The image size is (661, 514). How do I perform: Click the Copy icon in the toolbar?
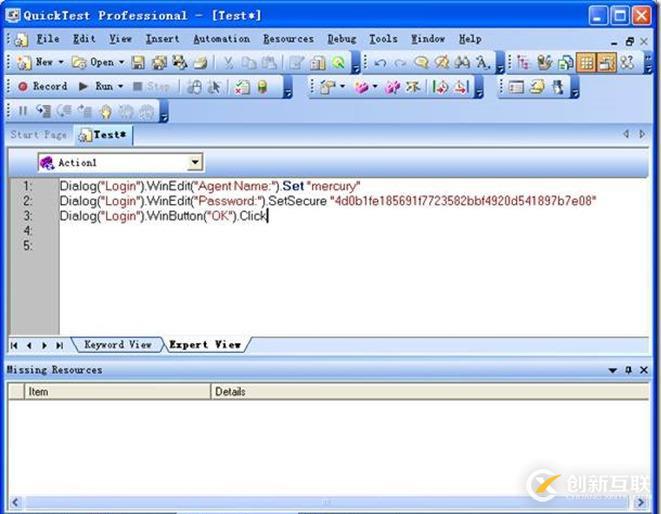point(248,63)
